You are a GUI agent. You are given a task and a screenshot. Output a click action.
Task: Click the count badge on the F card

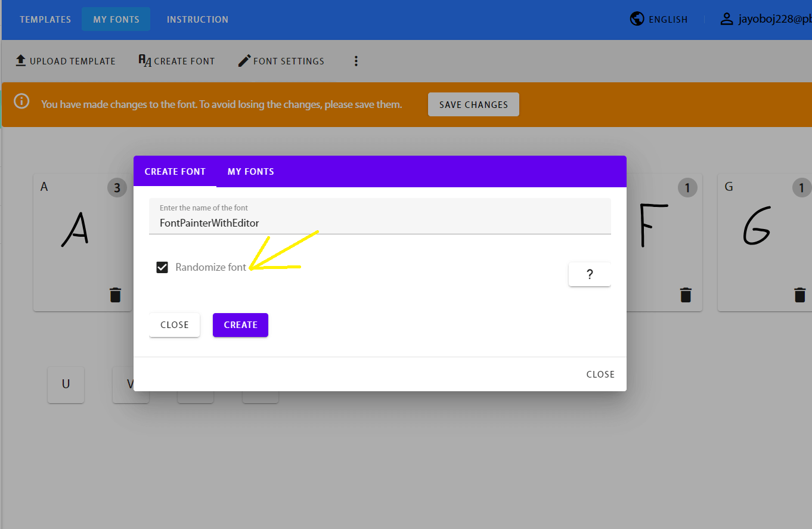[x=687, y=188]
